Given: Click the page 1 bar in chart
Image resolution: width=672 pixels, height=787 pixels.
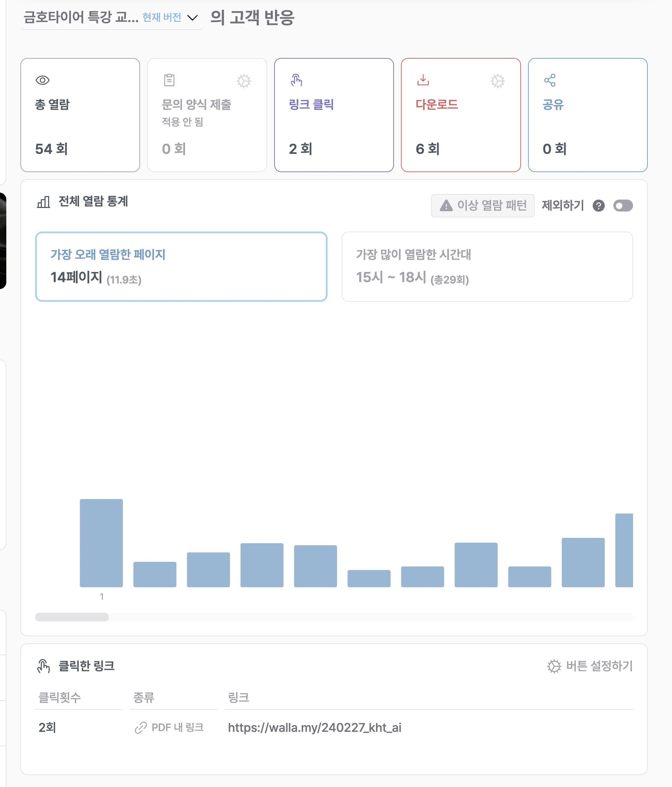Looking at the screenshot, I should [x=101, y=543].
